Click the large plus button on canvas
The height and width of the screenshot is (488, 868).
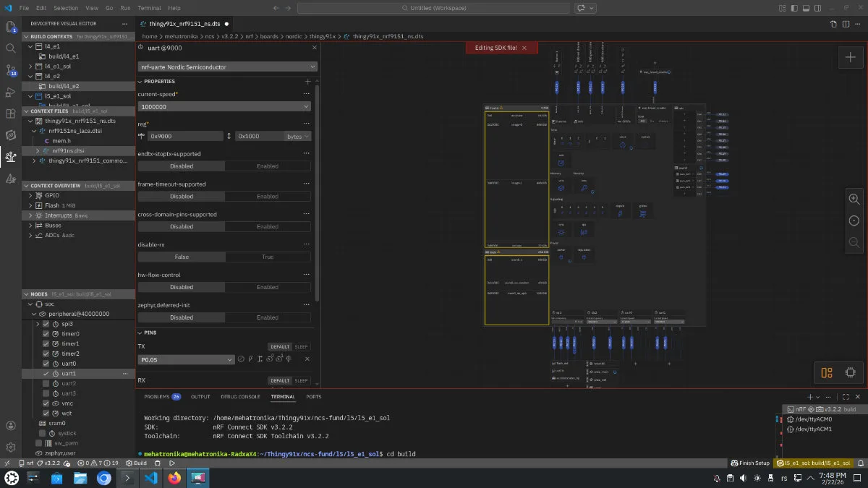851,59
